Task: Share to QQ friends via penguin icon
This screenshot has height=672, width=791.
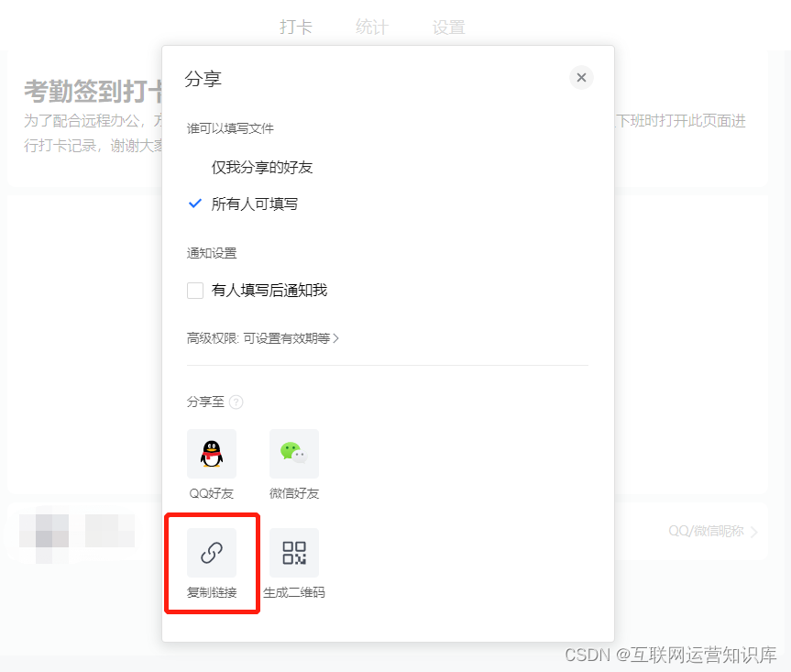Action: [212, 454]
